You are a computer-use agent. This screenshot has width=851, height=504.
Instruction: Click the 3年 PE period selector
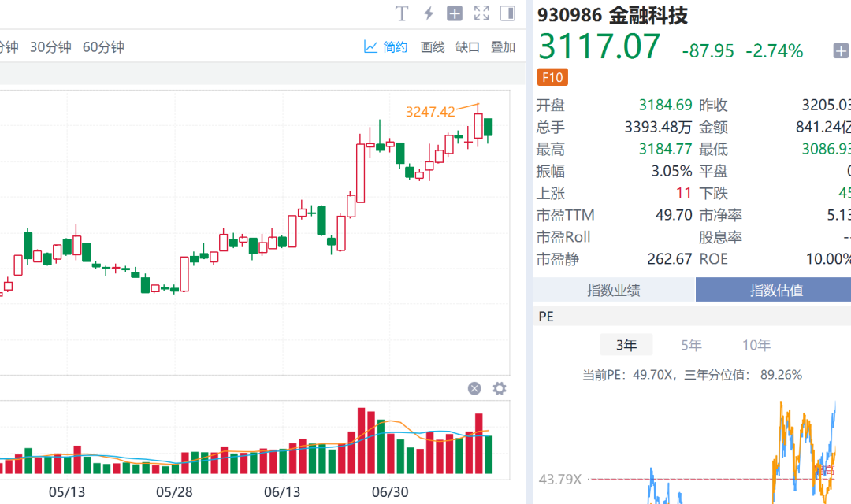[626, 344]
